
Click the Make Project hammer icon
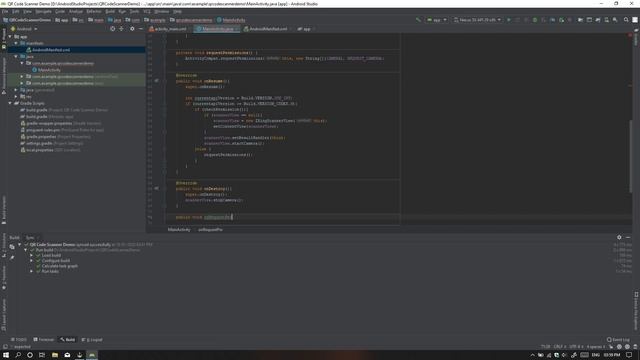click(418, 20)
